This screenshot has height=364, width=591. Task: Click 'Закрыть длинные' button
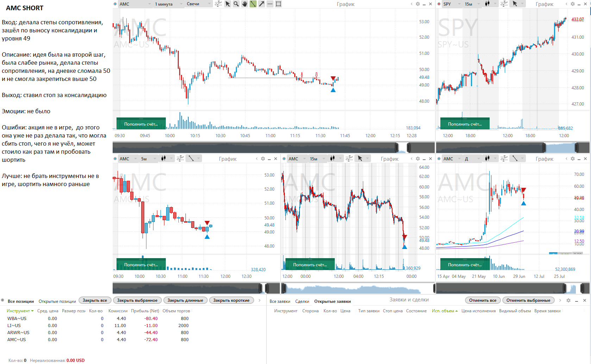185,300
